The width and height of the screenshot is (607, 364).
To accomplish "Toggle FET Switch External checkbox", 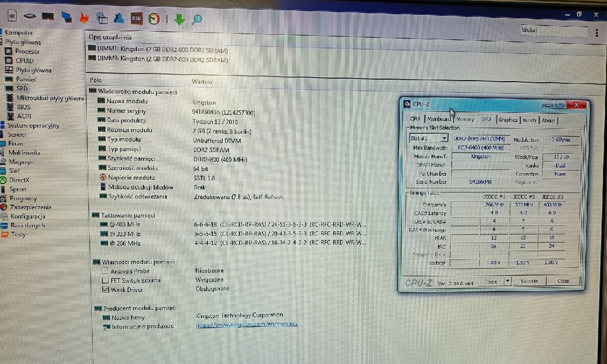I will click(105, 280).
